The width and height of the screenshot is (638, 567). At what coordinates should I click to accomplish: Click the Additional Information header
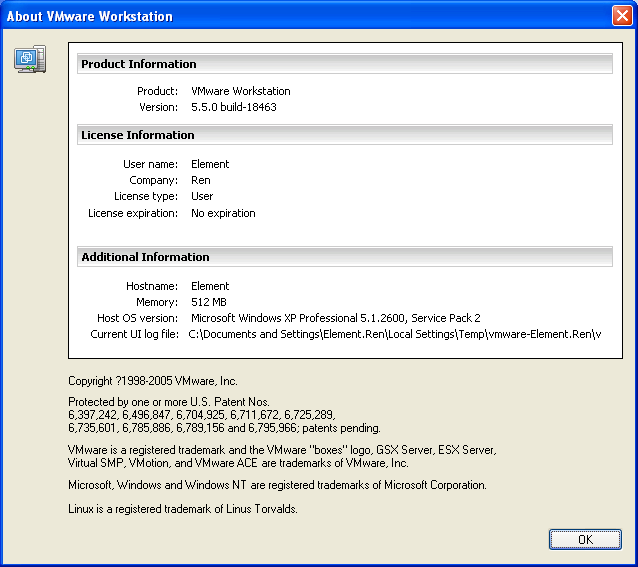[345, 257]
